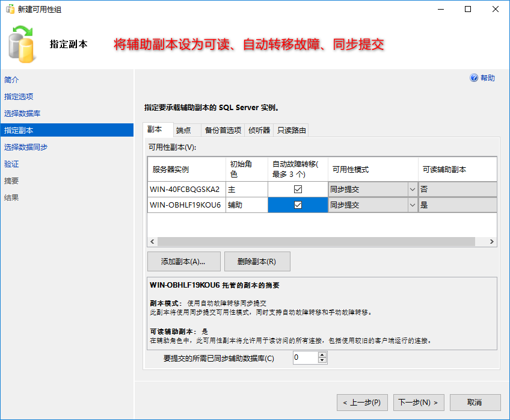Maximize the 新建可用性组 window
Image resolution: width=510 pixels, height=420 pixels.
coord(468,9)
